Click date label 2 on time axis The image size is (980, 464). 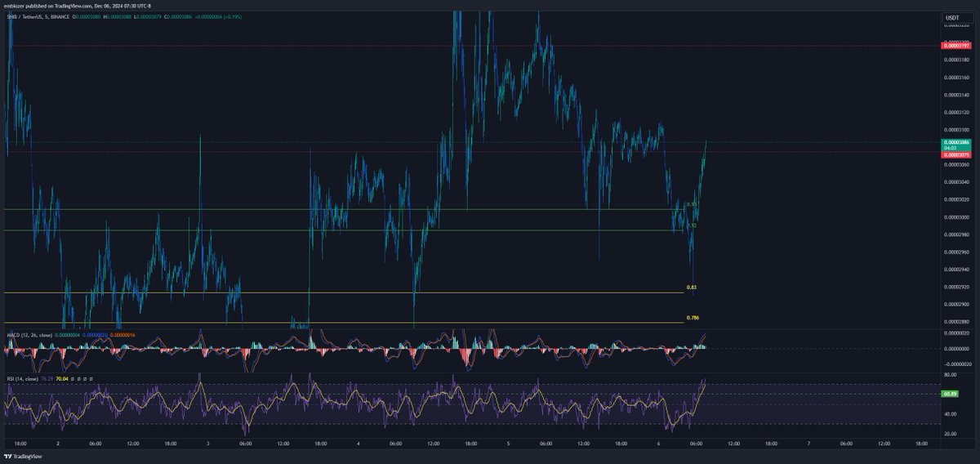58,444
